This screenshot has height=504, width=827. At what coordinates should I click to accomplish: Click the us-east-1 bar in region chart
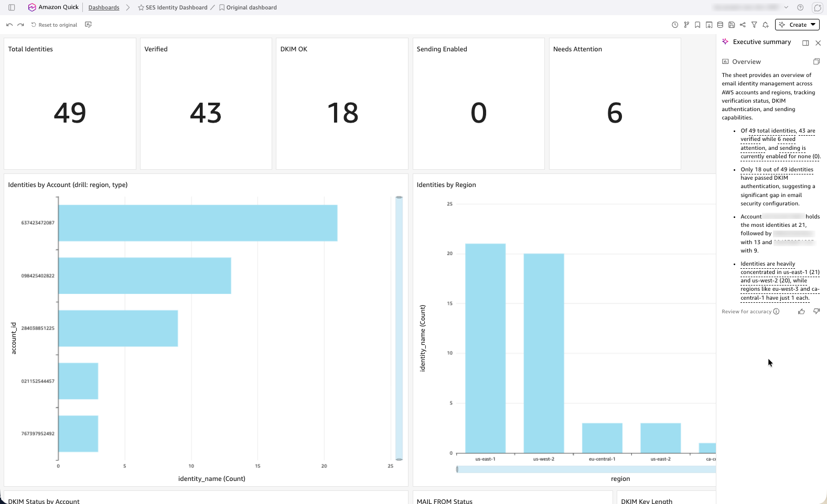click(x=485, y=348)
